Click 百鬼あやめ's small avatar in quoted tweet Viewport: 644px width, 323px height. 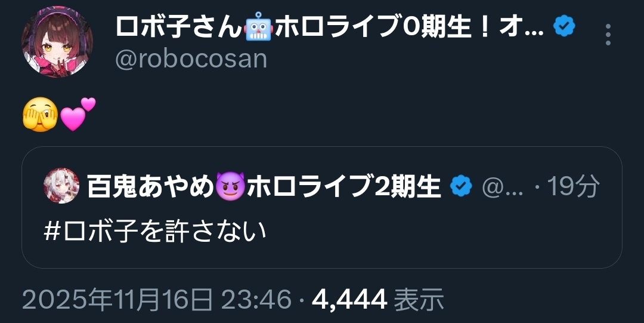[61, 186]
